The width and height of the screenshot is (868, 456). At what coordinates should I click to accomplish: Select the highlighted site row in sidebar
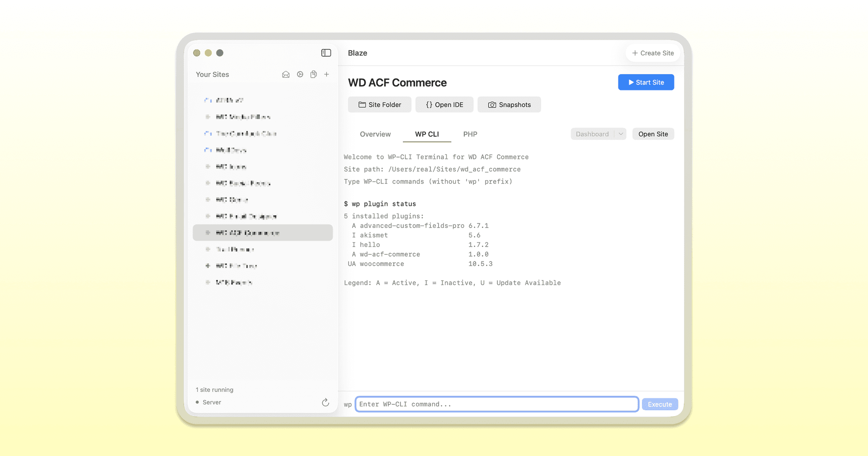pos(263,233)
